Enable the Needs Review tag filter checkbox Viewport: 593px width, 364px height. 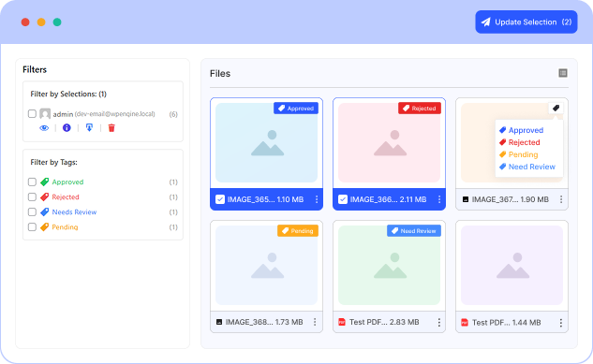pyautogui.click(x=32, y=211)
